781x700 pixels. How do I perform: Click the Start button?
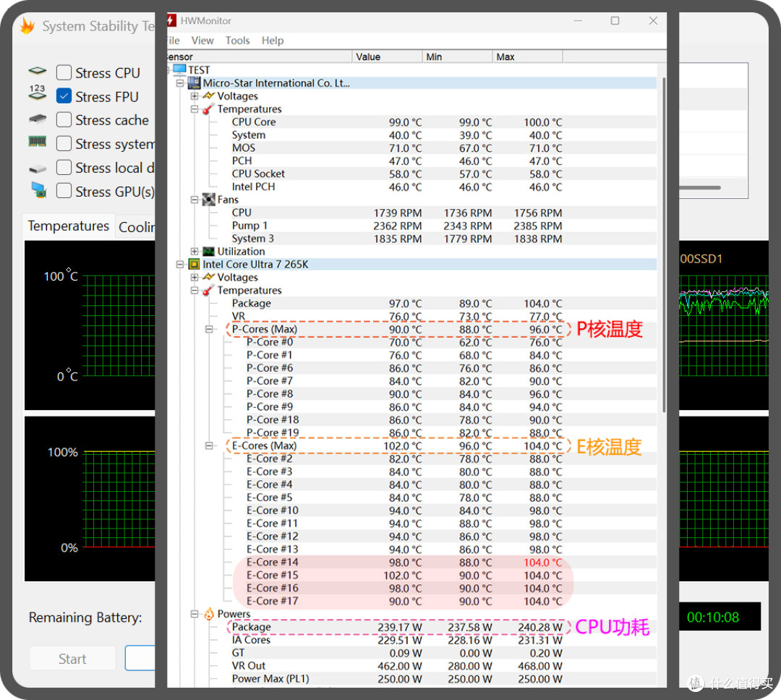(73, 659)
